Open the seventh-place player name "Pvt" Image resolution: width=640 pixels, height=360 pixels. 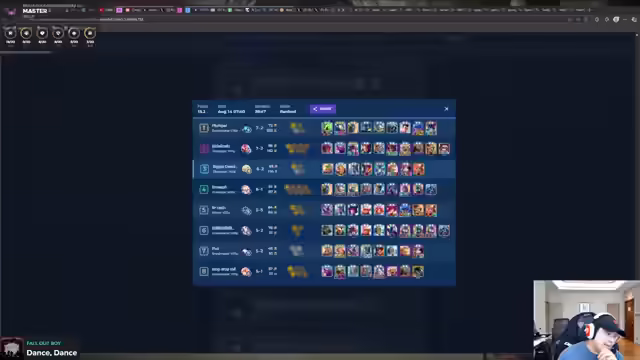pos(216,249)
